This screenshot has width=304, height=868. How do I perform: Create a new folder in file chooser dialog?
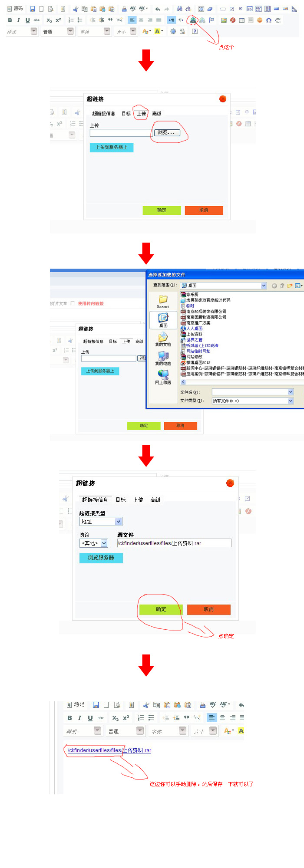(290, 286)
